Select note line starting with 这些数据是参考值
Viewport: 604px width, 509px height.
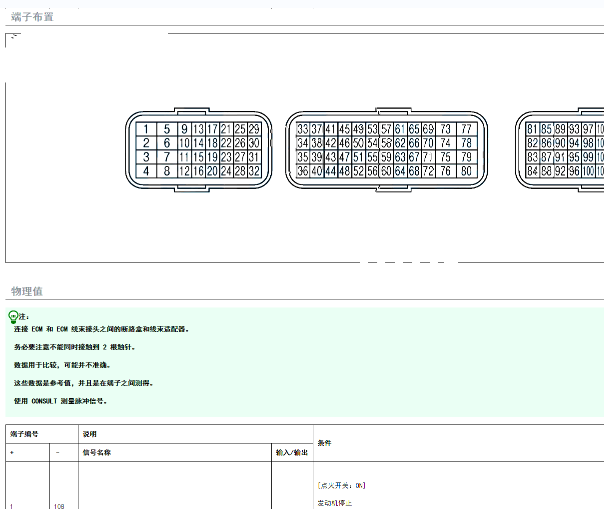[84, 383]
